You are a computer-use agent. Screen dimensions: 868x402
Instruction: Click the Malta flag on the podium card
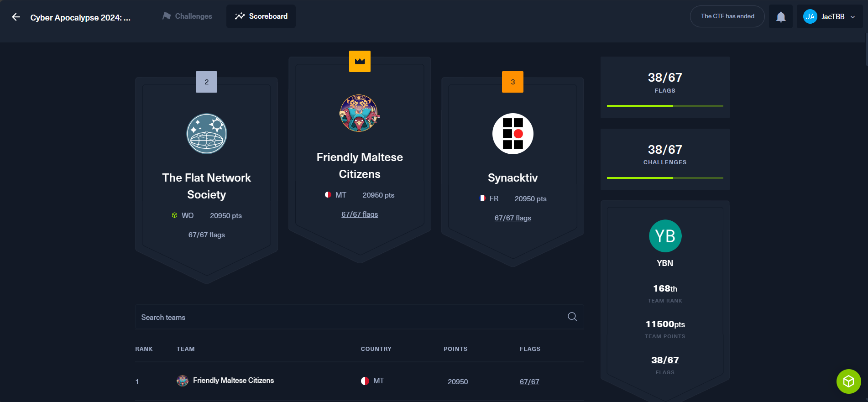coord(328,195)
